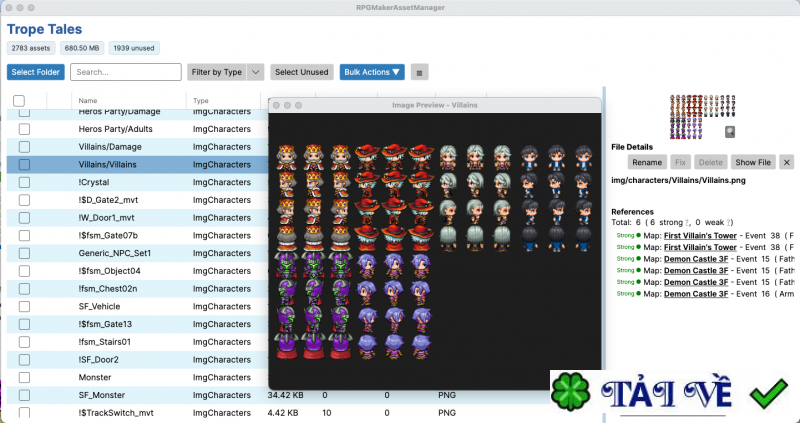
Task: Click the Image Preview - Villains title bar
Action: click(435, 105)
